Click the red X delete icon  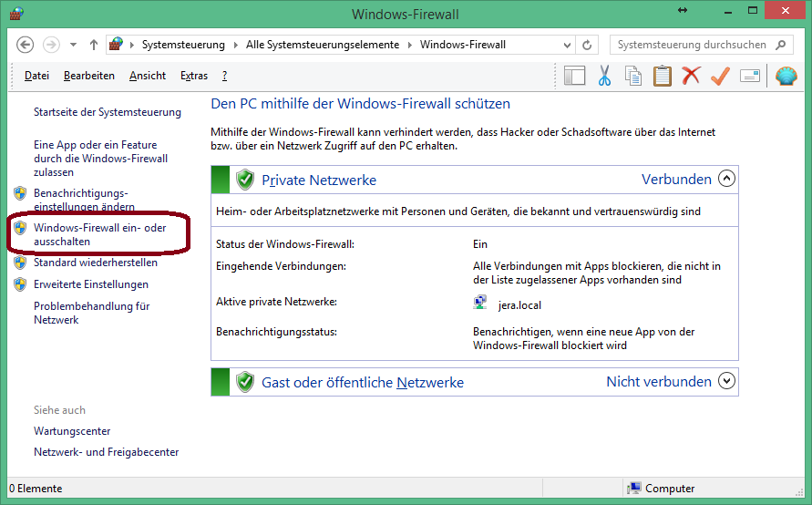[691, 77]
